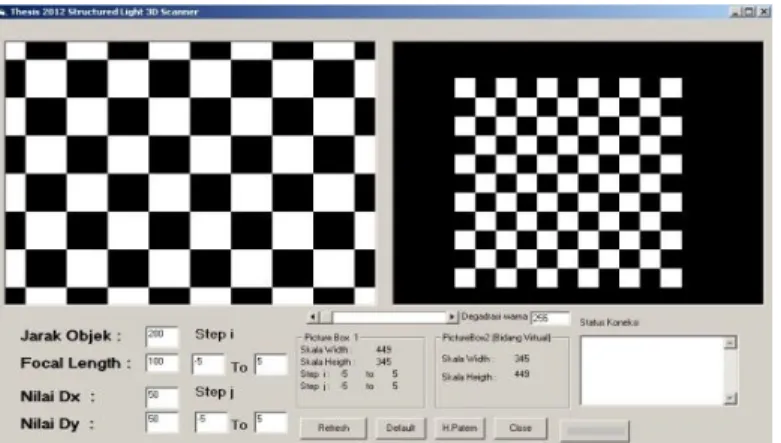This screenshot has height=443, width=781.
Task: Click the Step i To value field
Action: [x=271, y=364]
